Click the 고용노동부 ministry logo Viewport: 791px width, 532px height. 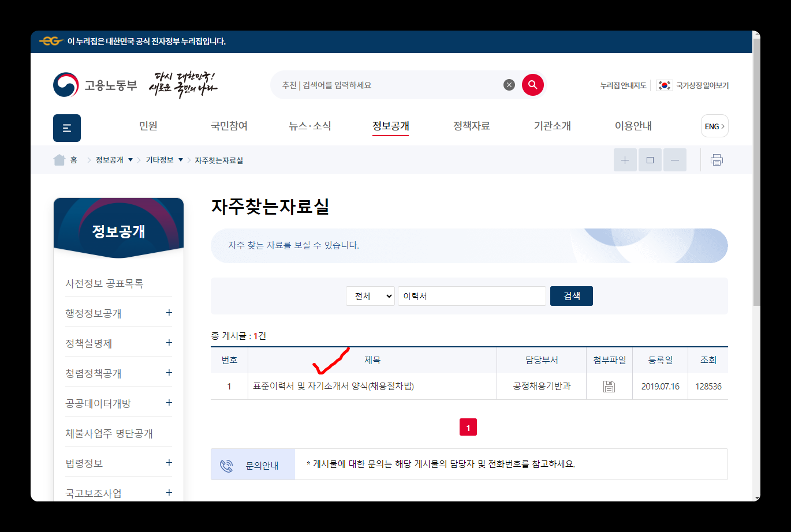(95, 85)
